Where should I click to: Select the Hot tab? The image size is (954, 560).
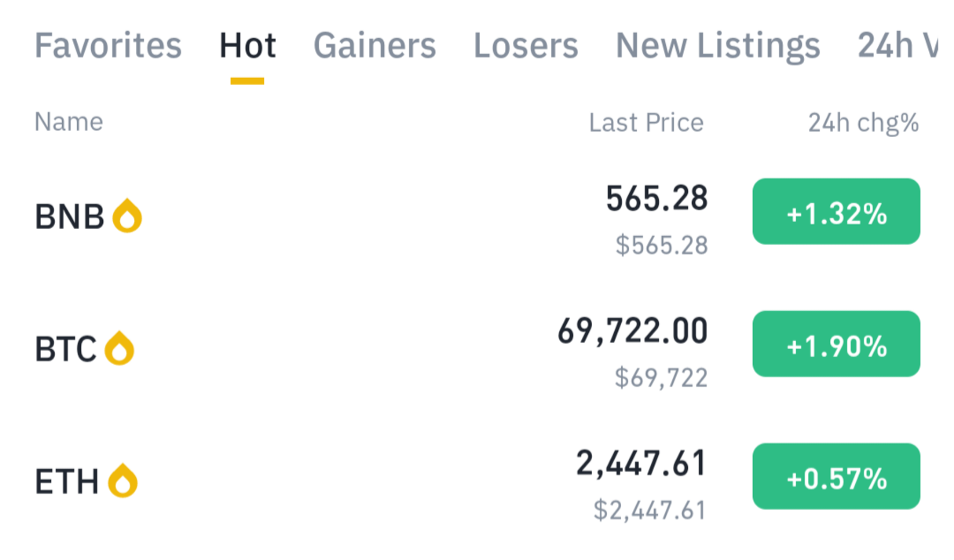[x=247, y=46]
